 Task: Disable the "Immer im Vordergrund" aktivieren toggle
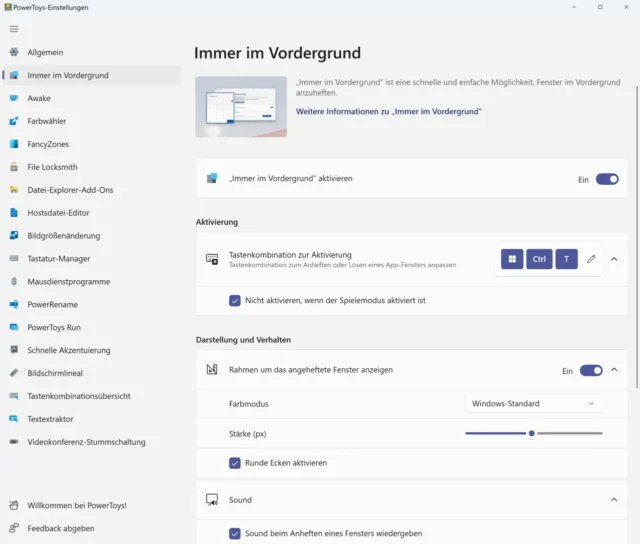tap(607, 179)
